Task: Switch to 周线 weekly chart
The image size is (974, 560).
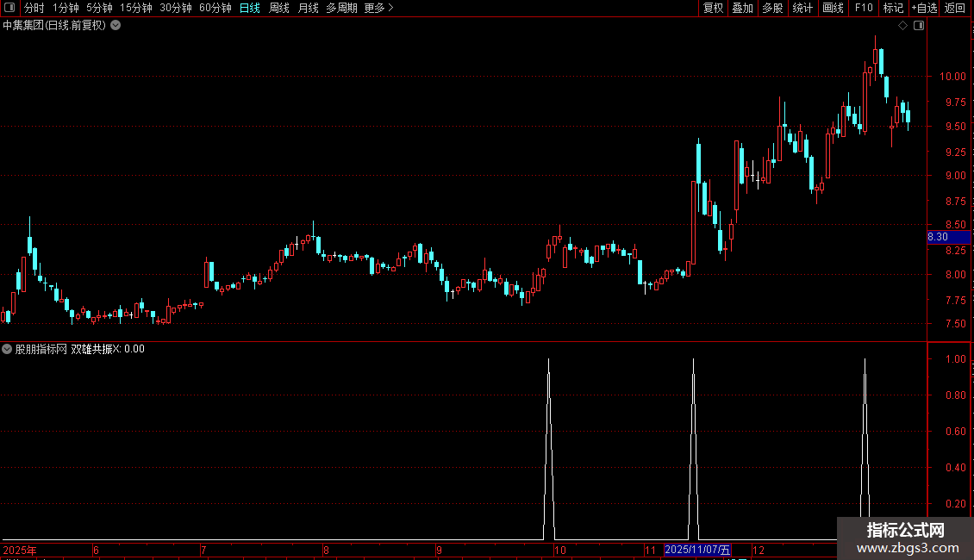Action: [279, 8]
